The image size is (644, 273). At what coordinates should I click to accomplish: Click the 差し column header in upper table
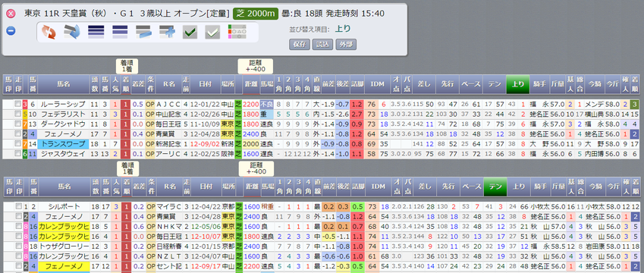click(x=425, y=83)
